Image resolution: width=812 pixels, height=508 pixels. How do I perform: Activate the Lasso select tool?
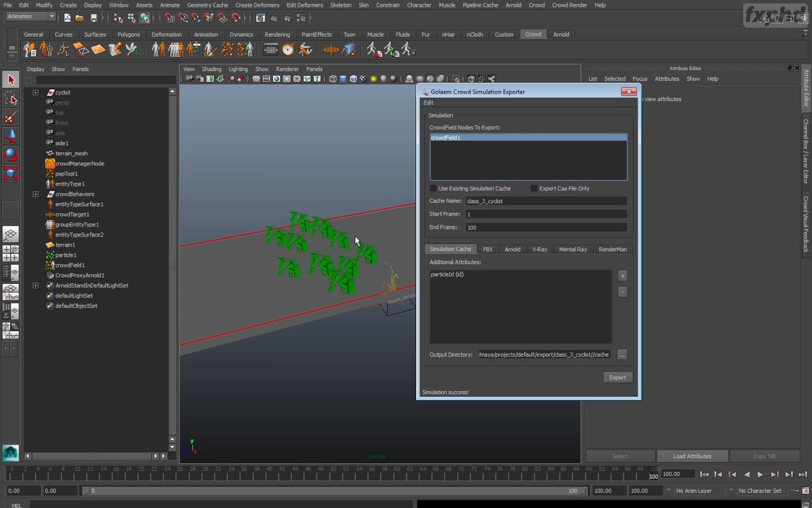click(11, 99)
